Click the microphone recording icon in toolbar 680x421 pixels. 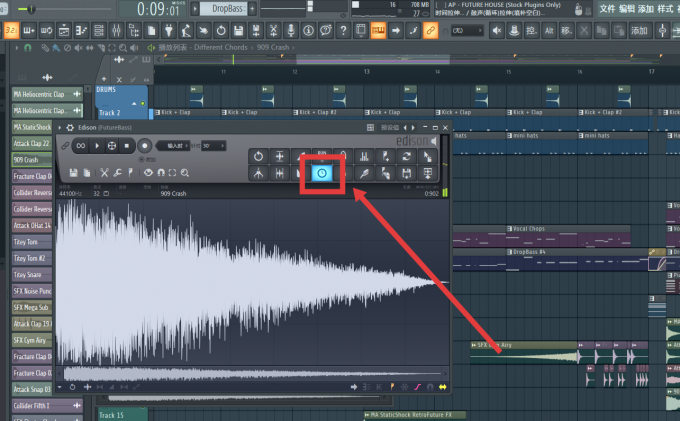(291, 30)
